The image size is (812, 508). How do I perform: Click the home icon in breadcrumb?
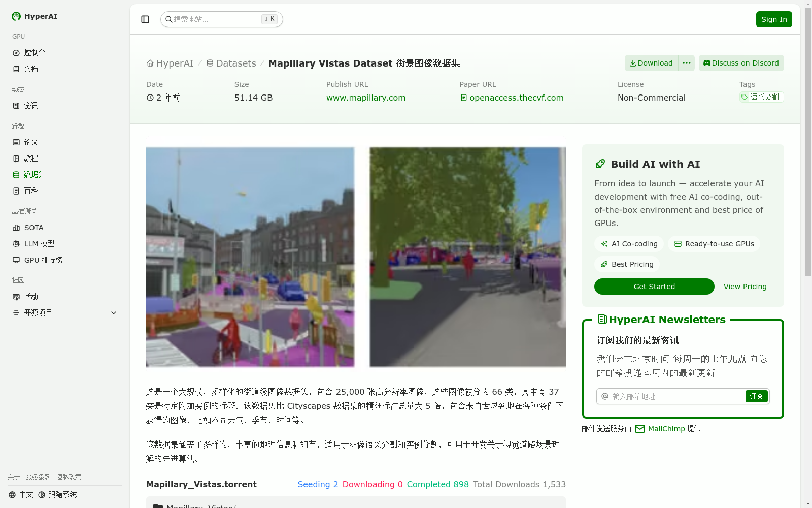pos(150,63)
